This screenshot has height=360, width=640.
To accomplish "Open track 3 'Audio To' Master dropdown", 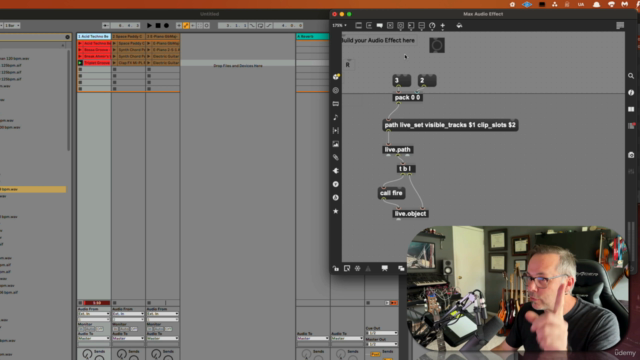I will click(x=162, y=338).
